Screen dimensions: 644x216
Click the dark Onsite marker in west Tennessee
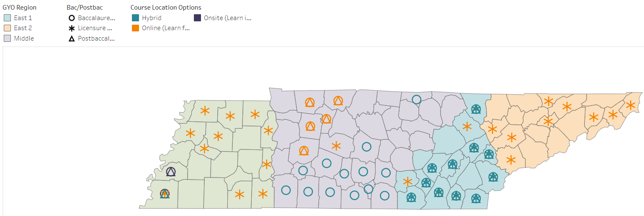click(170, 172)
